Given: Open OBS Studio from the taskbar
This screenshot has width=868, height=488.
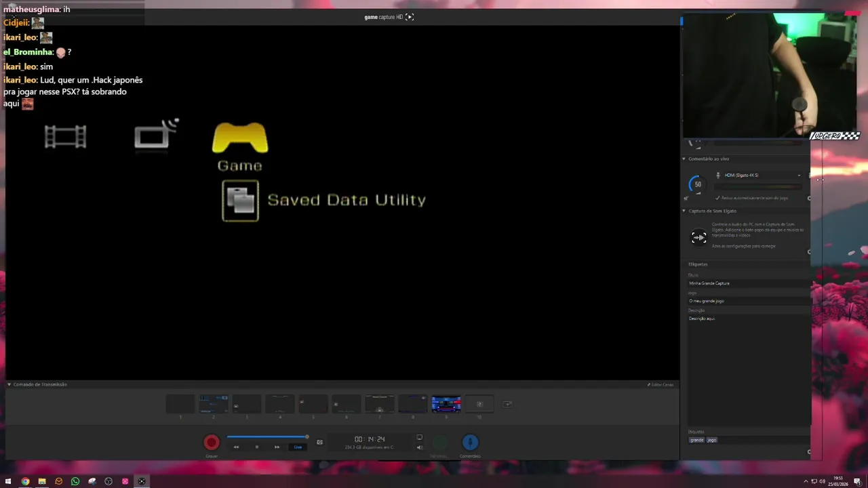Looking at the screenshot, I should click(x=108, y=481).
